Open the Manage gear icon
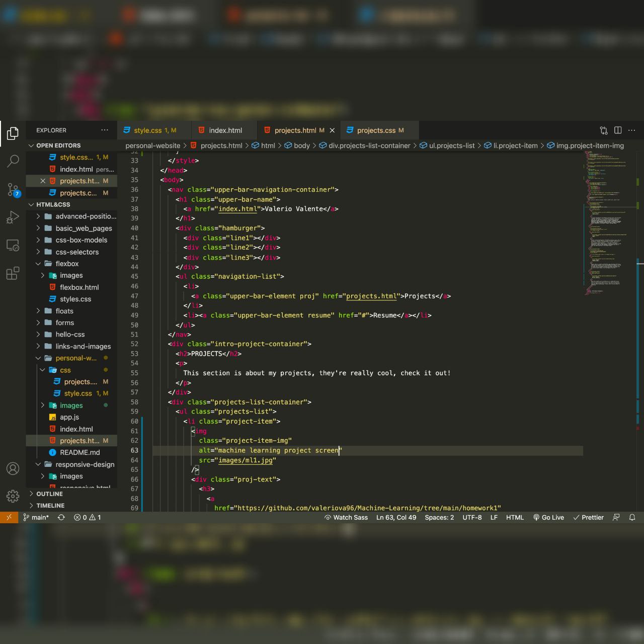Screen dimensions: 644x644 [x=13, y=496]
